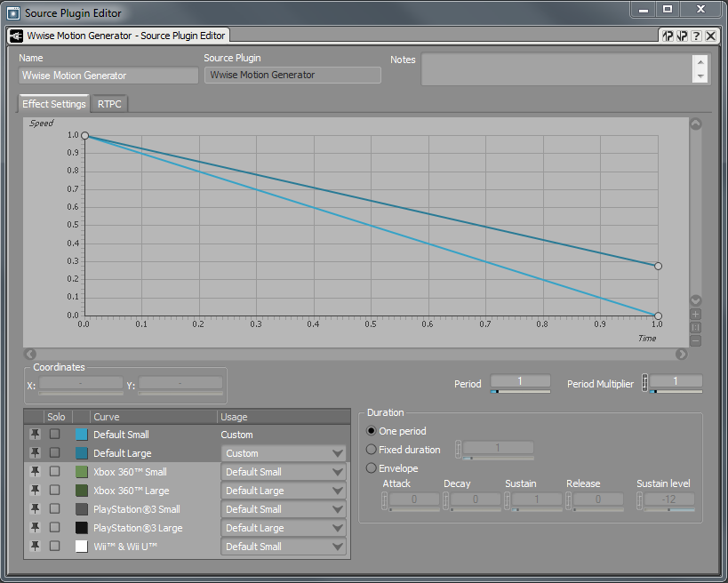Check Solo for PlayStation 3 Large
The width and height of the screenshot is (728, 583).
tap(55, 527)
